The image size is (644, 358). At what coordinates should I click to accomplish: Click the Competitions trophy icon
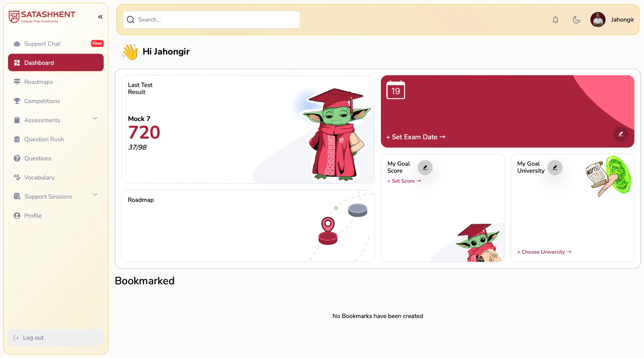17,101
